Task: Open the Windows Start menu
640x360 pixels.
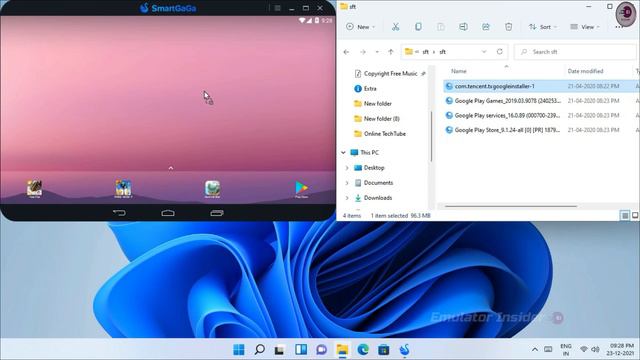Action: (x=239, y=350)
